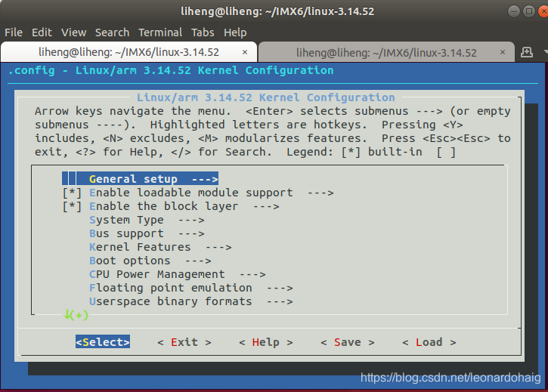Click the window title liheng@liheng
The width and height of the screenshot is (548, 392).
pyautogui.click(x=277, y=11)
